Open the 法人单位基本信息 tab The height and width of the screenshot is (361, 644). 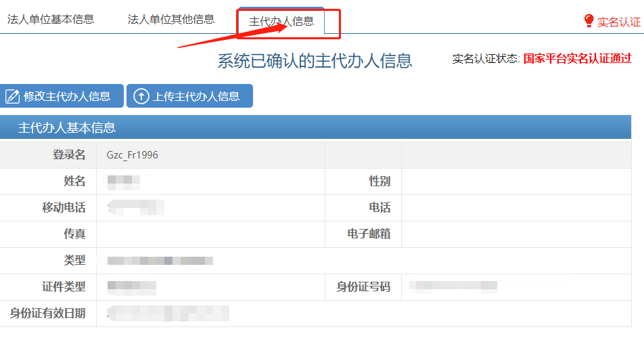click(x=51, y=19)
